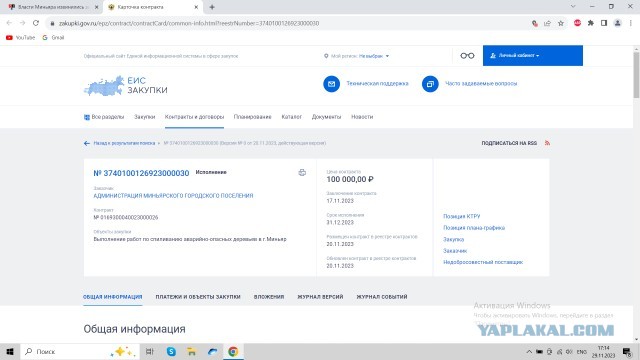
Task: Open Закупки menu item
Action: click(144, 117)
